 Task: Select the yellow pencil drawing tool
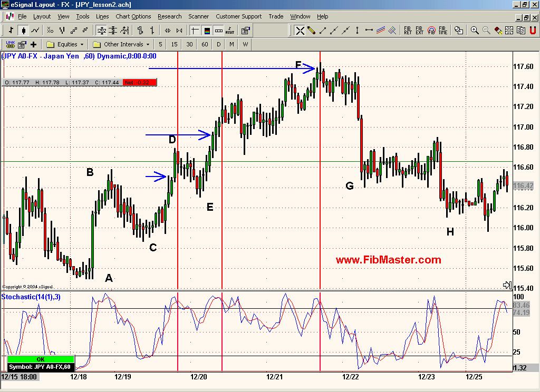click(311, 31)
